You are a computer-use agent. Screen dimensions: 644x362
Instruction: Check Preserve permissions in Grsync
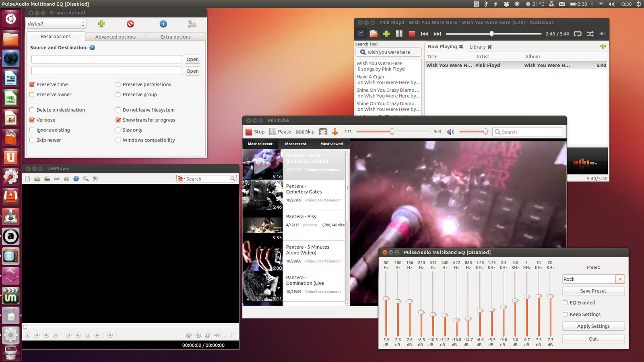click(x=118, y=84)
